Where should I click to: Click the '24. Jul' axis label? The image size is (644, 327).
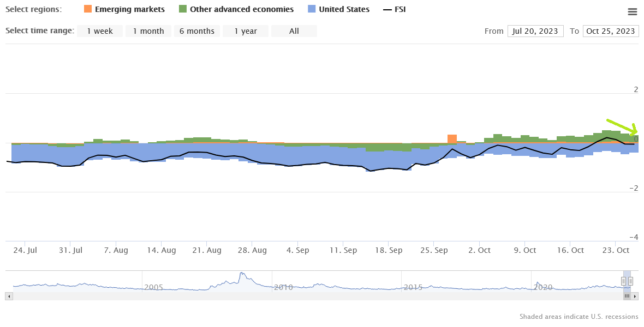coord(25,250)
